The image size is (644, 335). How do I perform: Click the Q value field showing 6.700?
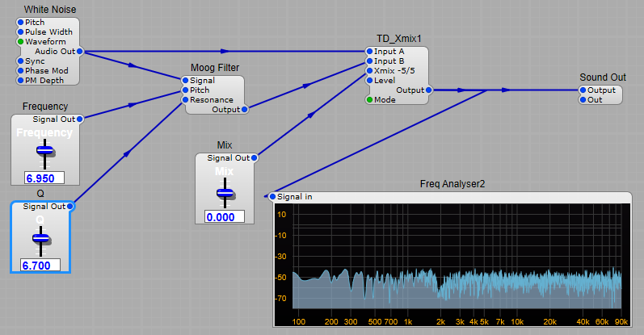pos(40,265)
